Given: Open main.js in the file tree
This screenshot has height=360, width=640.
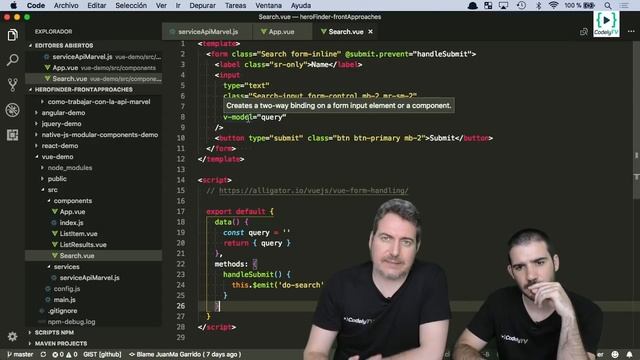Looking at the screenshot, I should click(64, 300).
